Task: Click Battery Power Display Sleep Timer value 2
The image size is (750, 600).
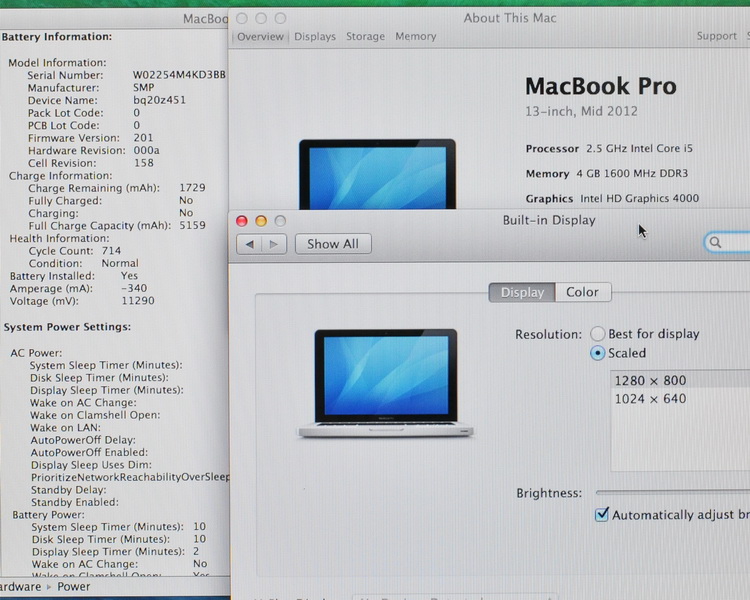Action: point(196,551)
